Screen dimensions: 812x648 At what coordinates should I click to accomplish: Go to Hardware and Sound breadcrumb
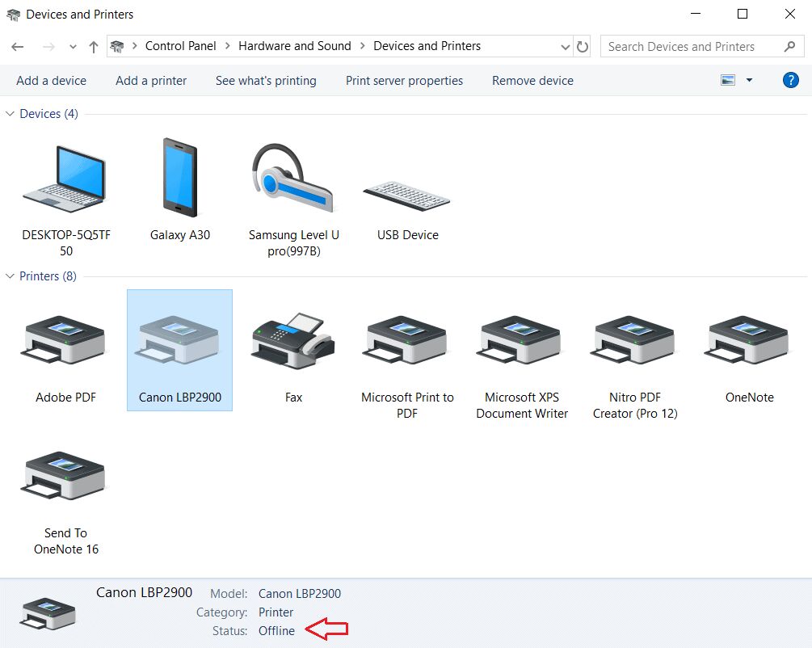point(294,46)
